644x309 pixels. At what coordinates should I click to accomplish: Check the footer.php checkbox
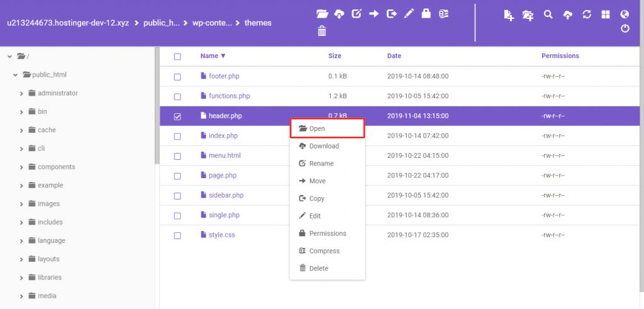[177, 77]
